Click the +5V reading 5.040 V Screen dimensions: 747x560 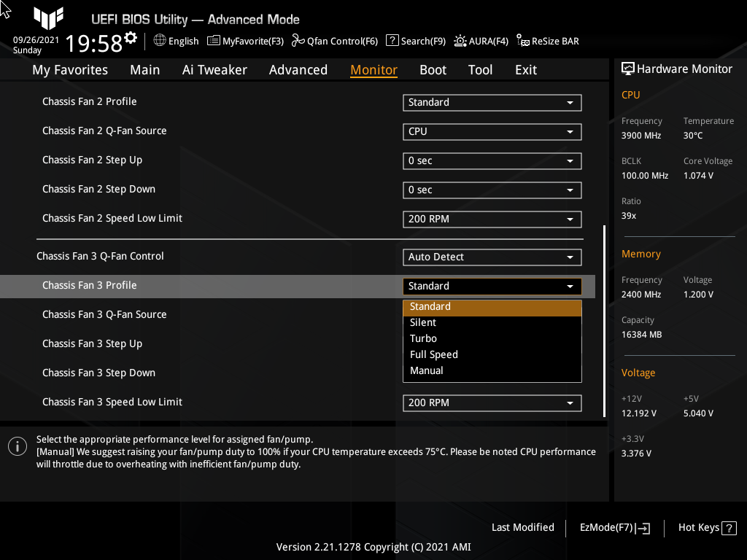click(x=698, y=413)
